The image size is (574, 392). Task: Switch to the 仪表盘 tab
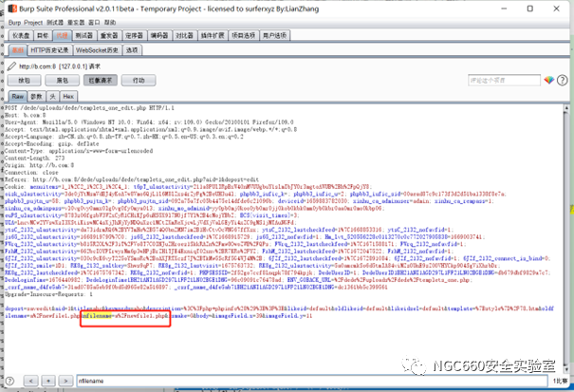point(21,35)
